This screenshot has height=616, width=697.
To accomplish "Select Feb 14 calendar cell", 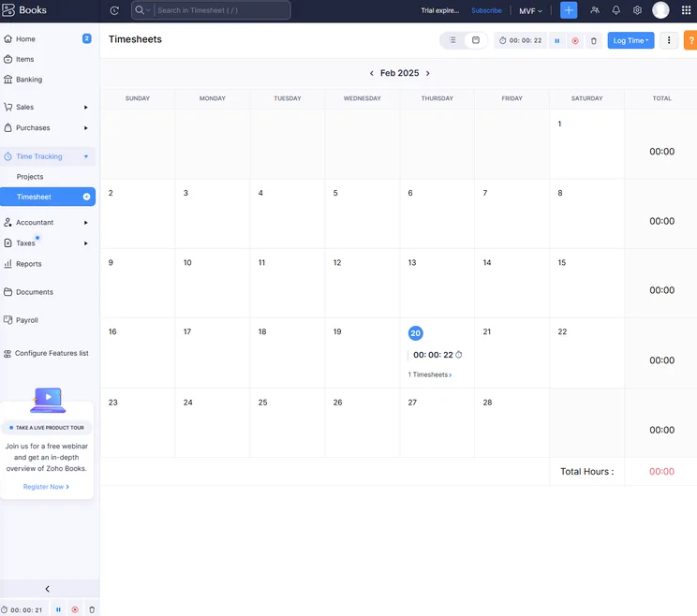I will 512,283.
